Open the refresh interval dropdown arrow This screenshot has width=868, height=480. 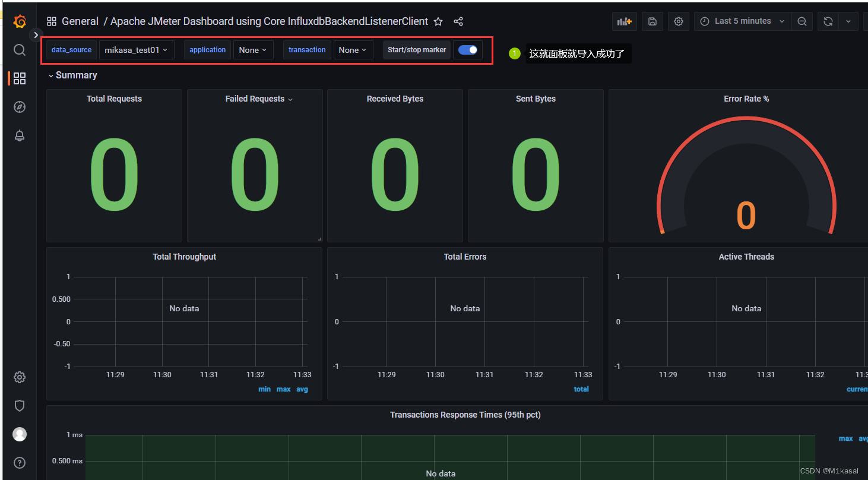848,21
